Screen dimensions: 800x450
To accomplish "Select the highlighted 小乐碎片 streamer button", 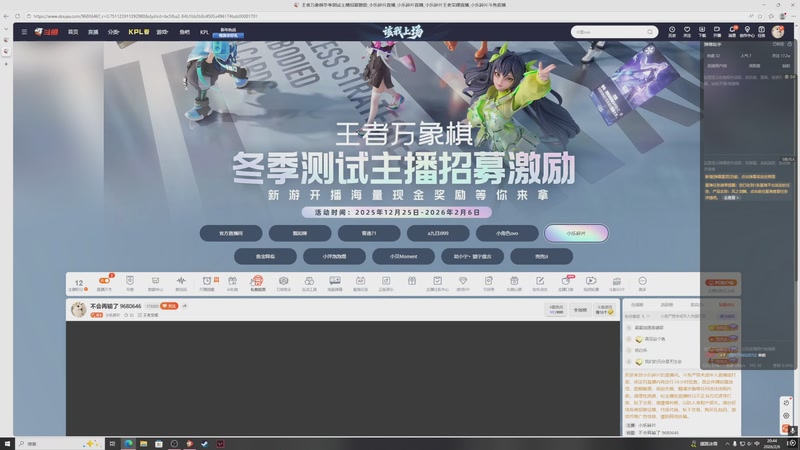I will tap(576, 233).
